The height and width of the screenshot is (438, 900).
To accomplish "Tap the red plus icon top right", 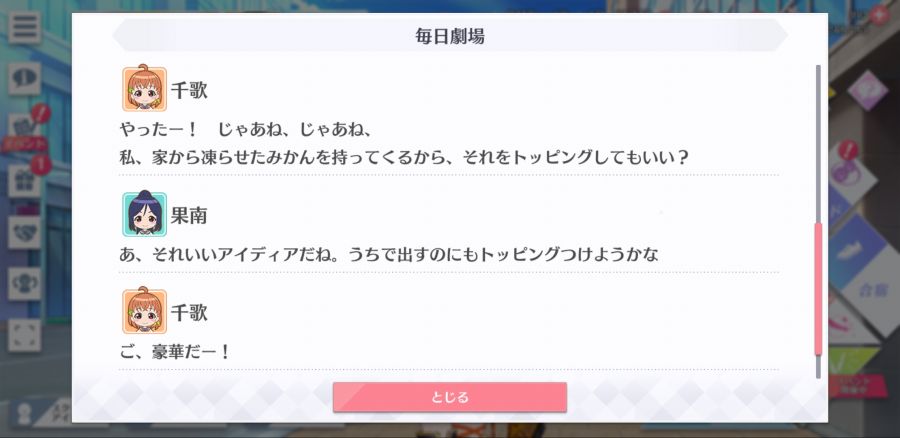I will [878, 15].
